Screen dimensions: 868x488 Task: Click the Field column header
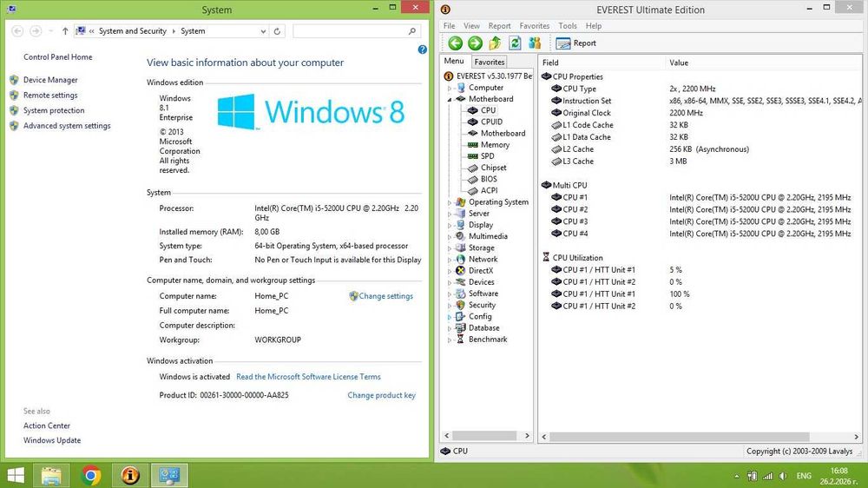(602, 63)
